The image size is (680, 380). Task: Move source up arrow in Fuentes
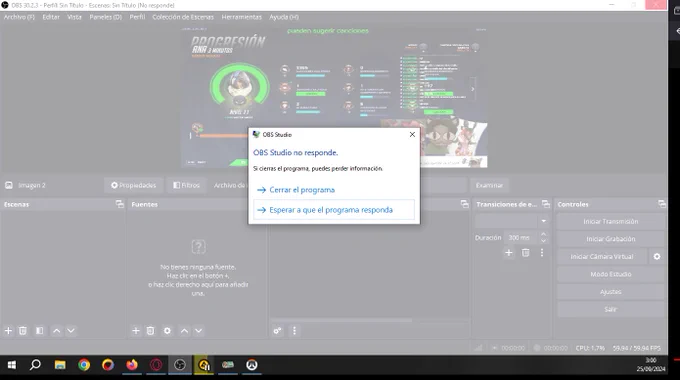pos(184,331)
